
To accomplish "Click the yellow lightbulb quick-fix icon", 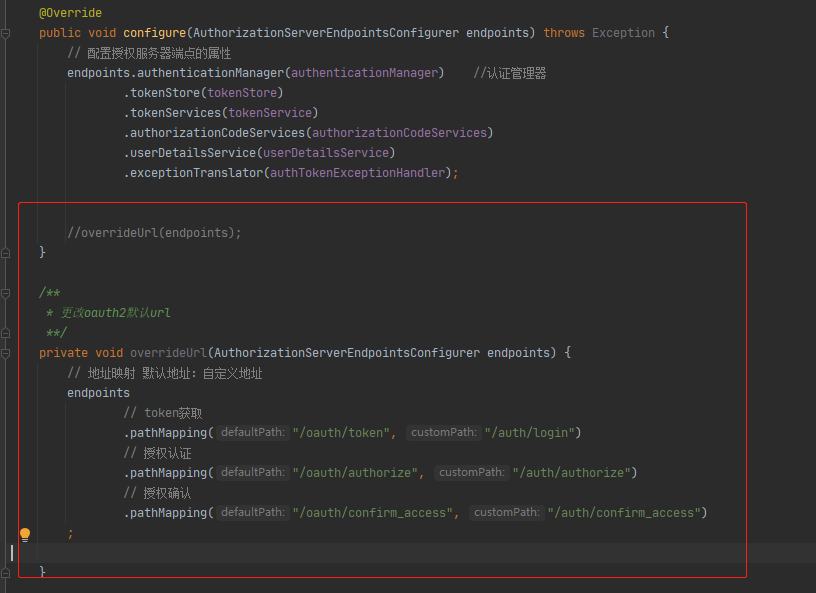I will [x=26, y=534].
